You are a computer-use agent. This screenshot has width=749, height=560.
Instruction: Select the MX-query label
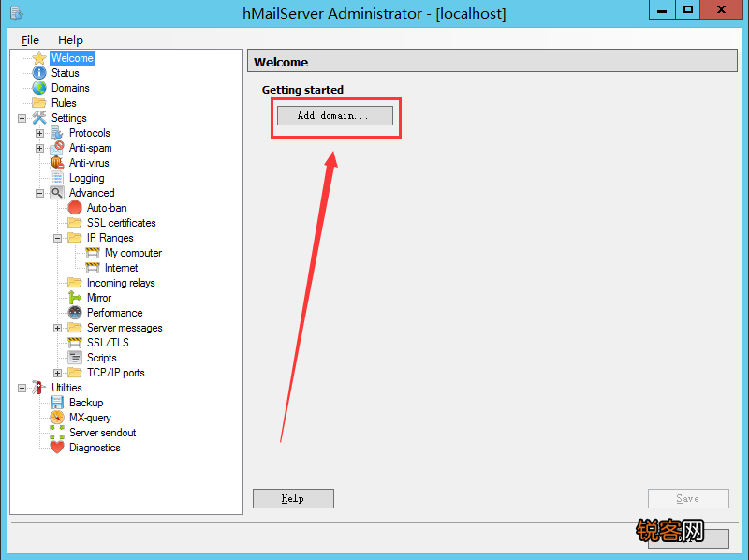[90, 418]
